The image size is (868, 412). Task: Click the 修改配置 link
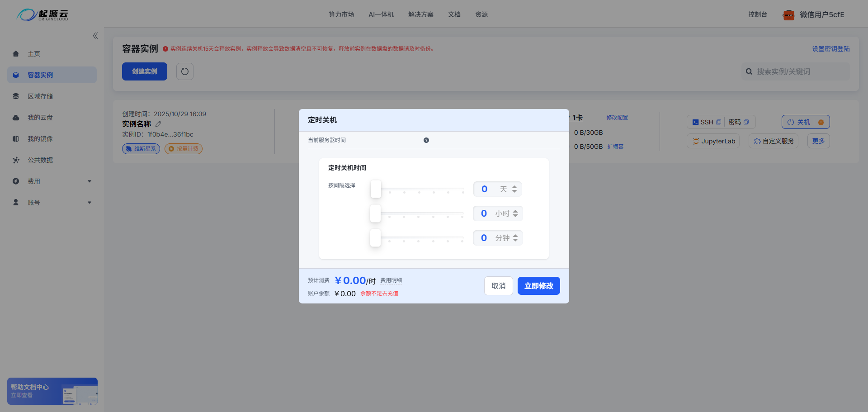(617, 118)
